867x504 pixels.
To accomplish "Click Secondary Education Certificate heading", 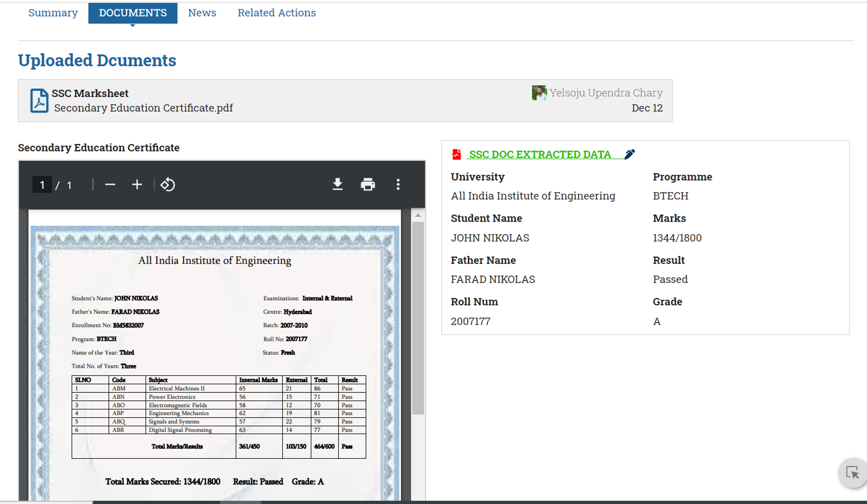I will click(x=99, y=148).
